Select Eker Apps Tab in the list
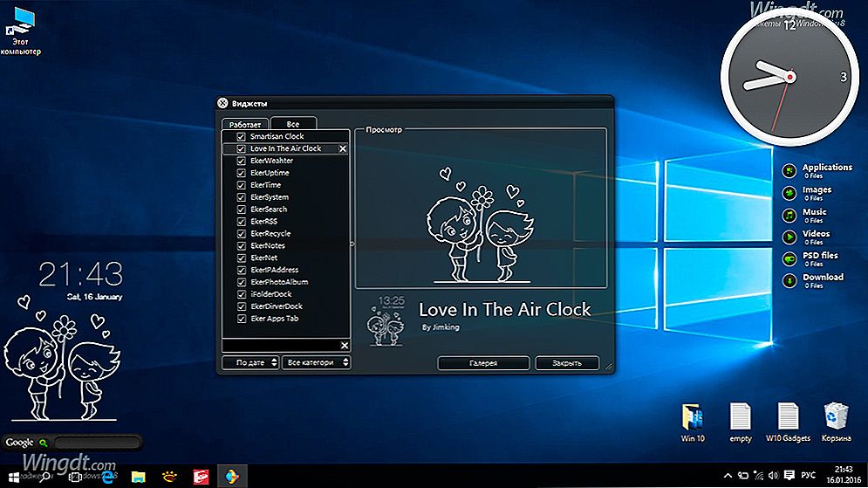 [285, 319]
